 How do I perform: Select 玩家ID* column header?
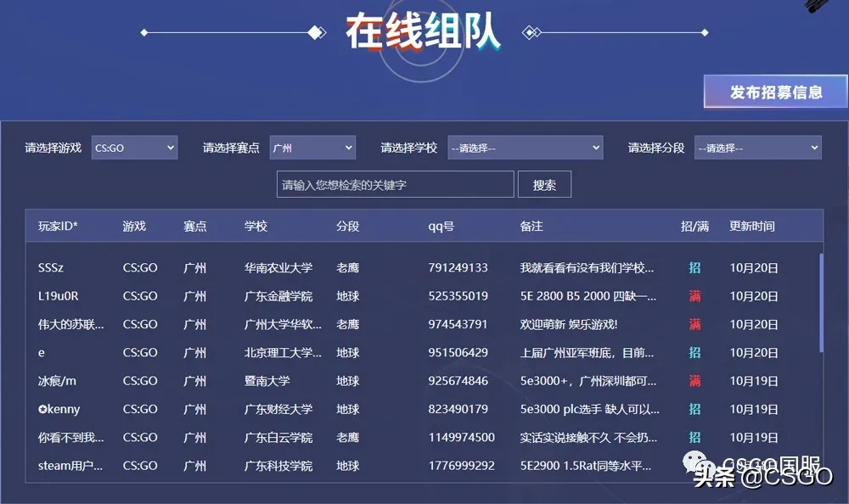[58, 227]
